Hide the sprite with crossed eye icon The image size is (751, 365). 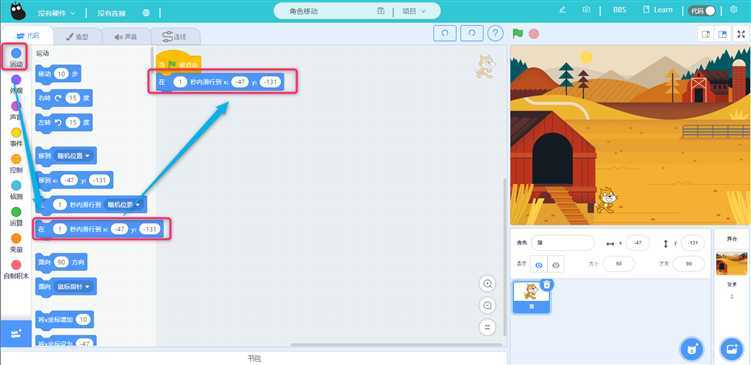pyautogui.click(x=556, y=264)
